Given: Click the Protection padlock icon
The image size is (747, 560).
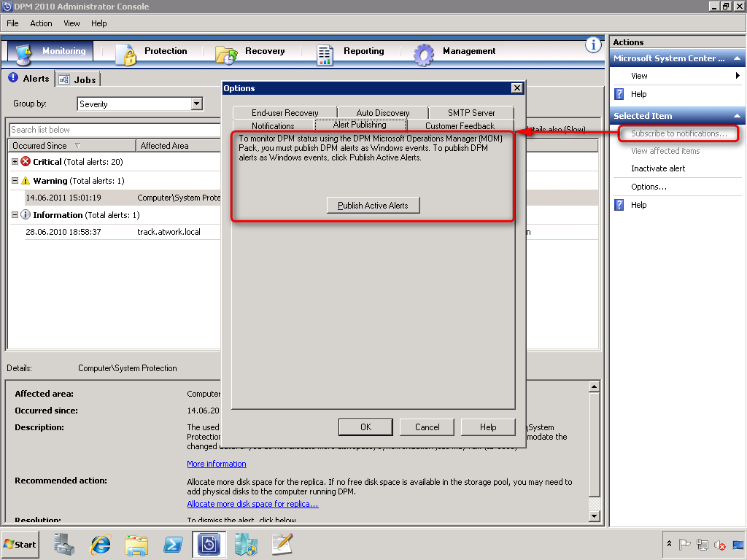Looking at the screenshot, I should click(125, 55).
